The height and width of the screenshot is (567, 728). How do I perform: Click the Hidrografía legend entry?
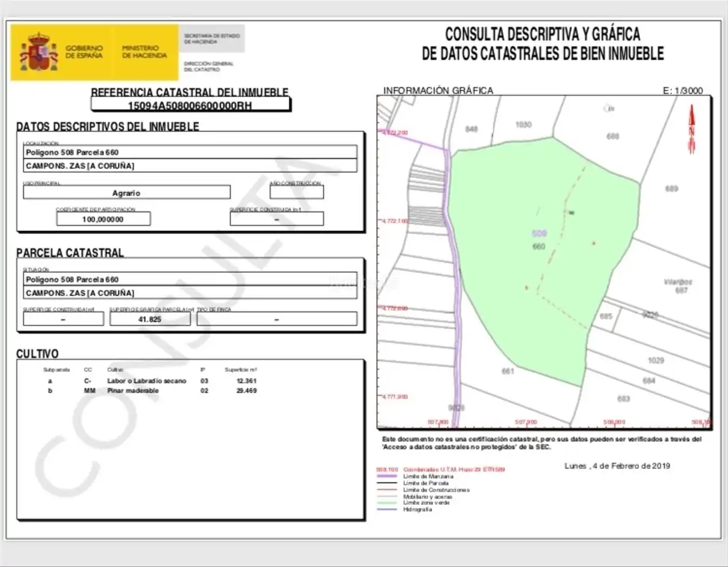pyautogui.click(x=417, y=509)
